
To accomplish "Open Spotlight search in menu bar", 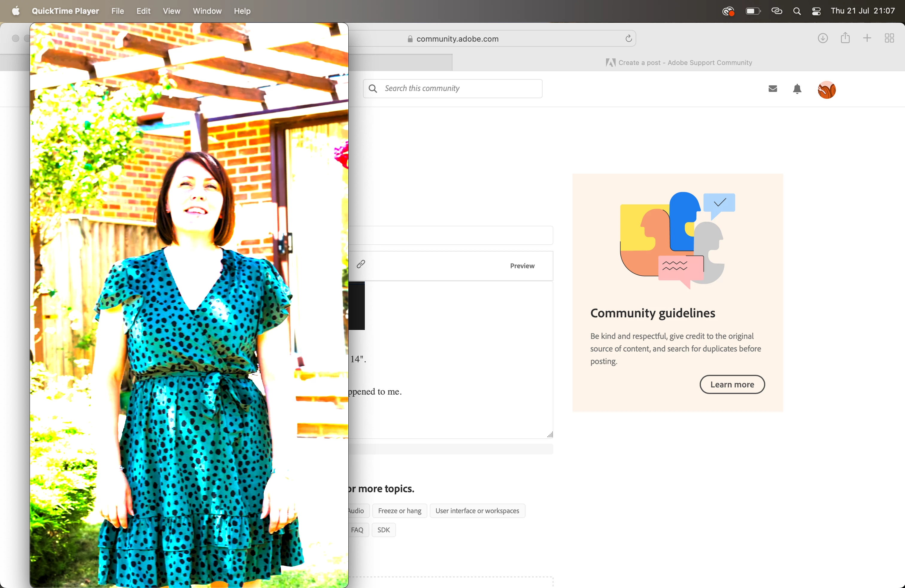I will [x=797, y=11].
